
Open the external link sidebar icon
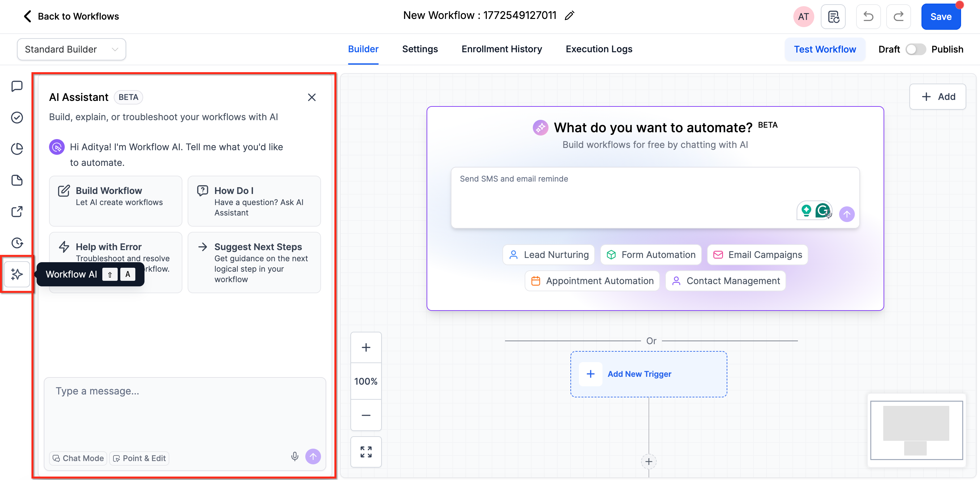[x=17, y=212]
